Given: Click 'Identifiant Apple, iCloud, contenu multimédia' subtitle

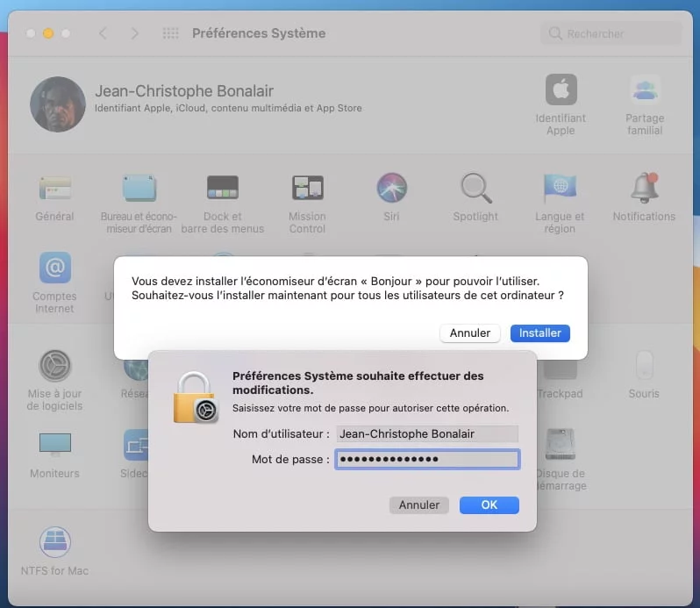Looking at the screenshot, I should point(228,108).
